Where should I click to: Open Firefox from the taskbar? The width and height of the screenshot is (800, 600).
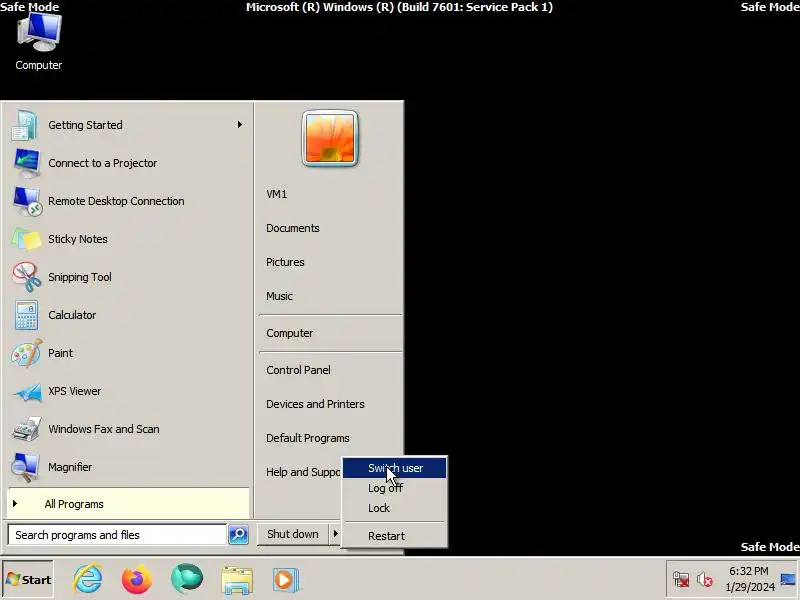click(137, 579)
